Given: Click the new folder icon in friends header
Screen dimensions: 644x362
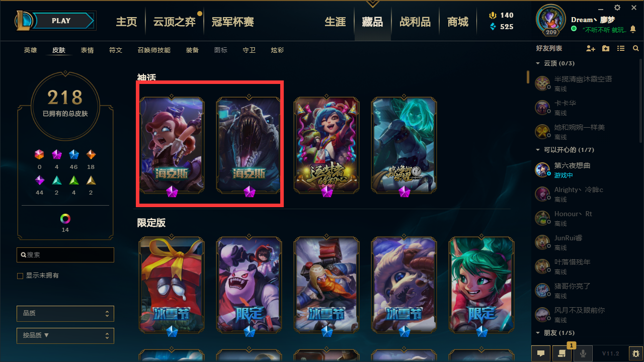Looking at the screenshot, I should pos(606,48).
